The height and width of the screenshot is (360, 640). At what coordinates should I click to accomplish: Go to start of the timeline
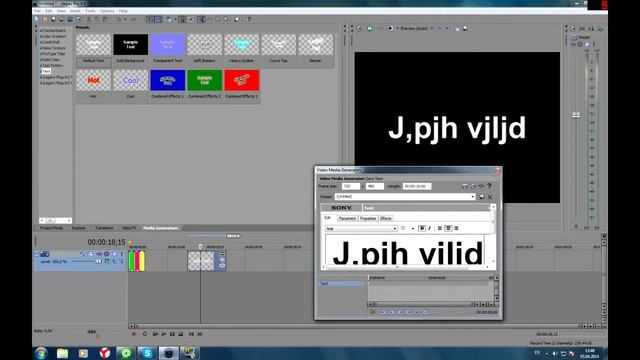(191, 334)
